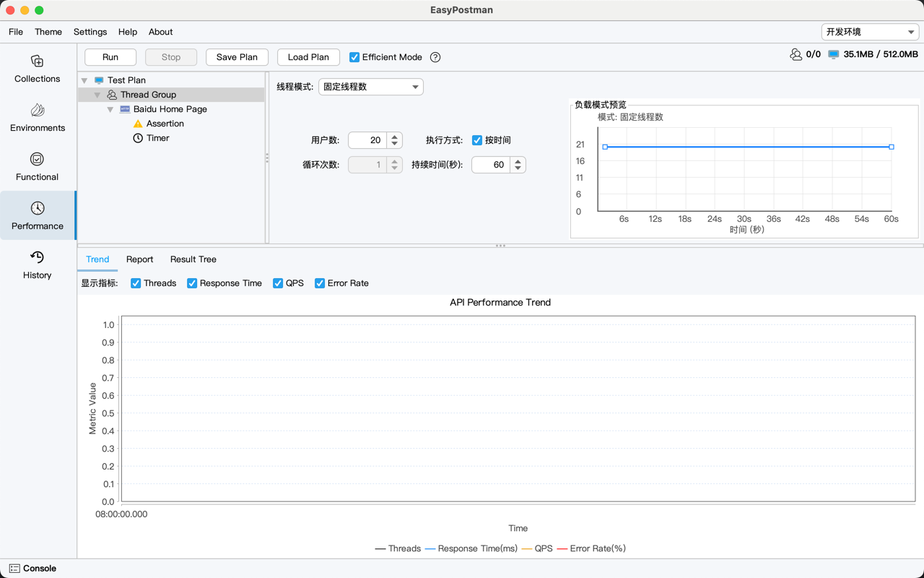Click the Baidu Home Page HTTP icon
This screenshot has width=924, height=578.
click(125, 109)
